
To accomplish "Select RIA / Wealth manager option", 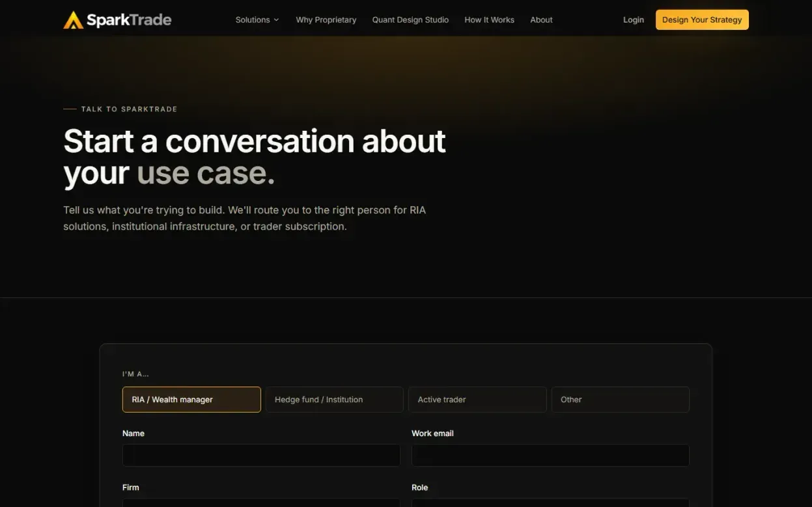I will click(x=191, y=400).
